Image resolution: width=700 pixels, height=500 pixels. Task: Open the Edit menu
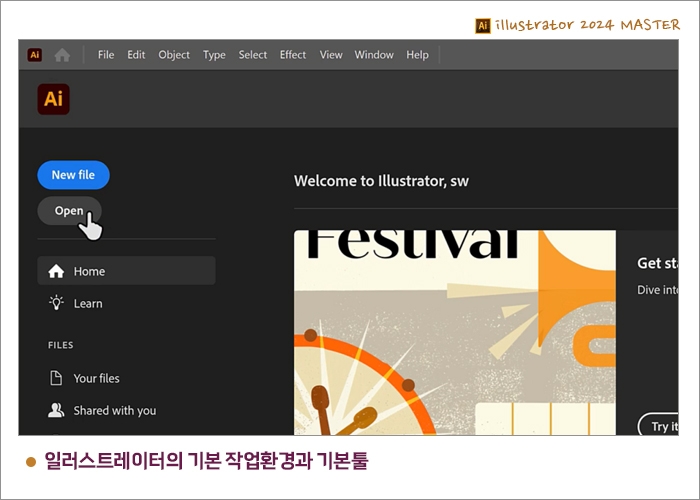pyautogui.click(x=136, y=55)
